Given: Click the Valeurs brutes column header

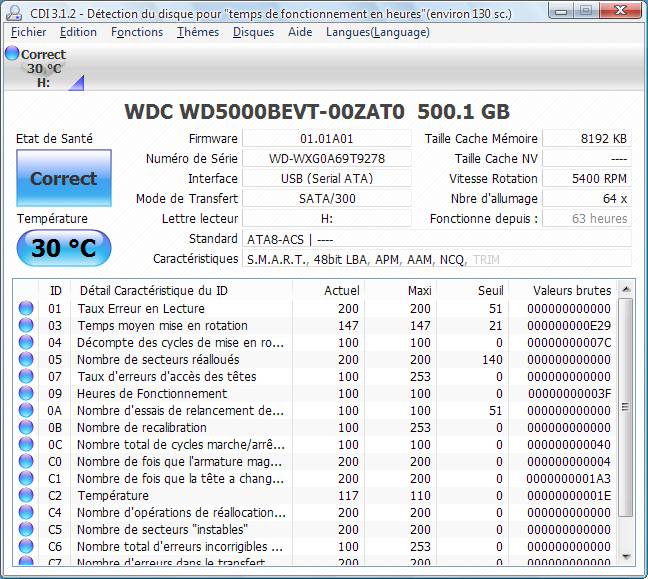Looking at the screenshot, I should tap(563, 291).
